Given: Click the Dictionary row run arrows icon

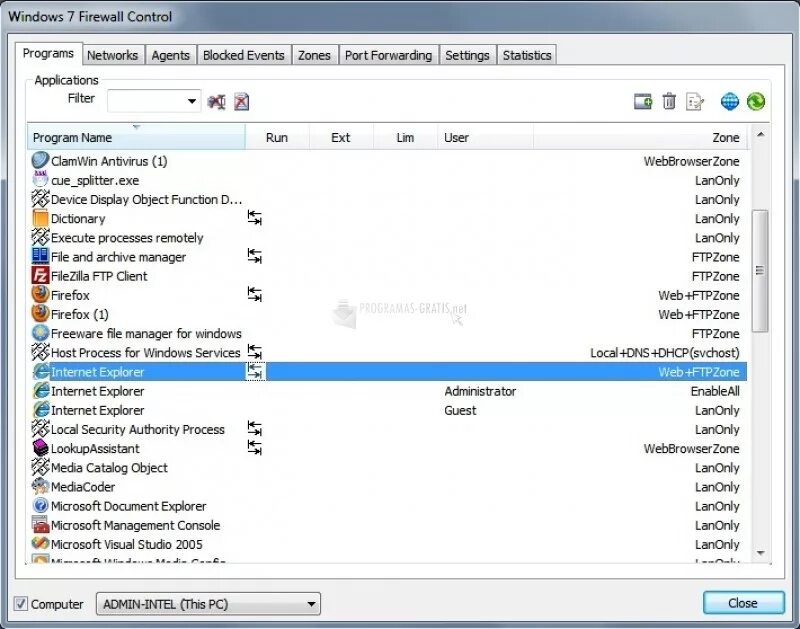Looking at the screenshot, I should 255,218.
